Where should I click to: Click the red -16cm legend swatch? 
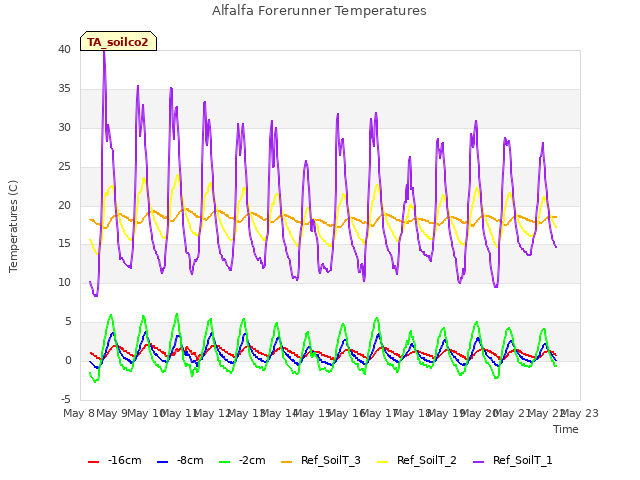93,462
